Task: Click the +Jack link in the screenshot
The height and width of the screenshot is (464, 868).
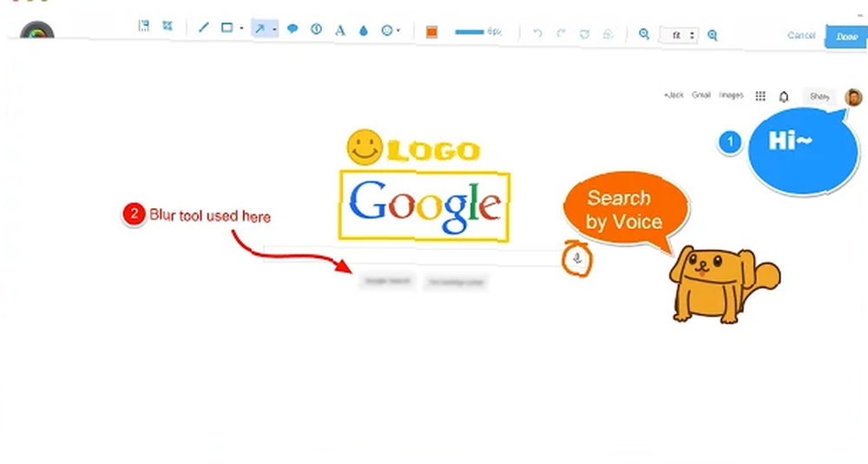Action: 674,95
